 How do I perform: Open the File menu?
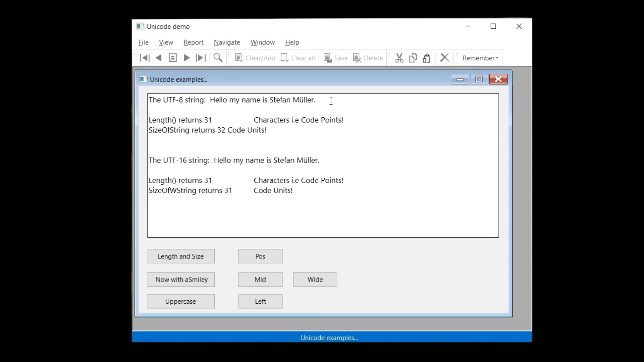coord(144,42)
